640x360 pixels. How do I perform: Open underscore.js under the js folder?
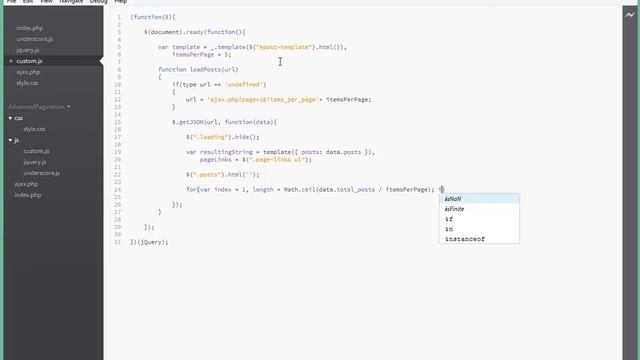tap(41, 173)
